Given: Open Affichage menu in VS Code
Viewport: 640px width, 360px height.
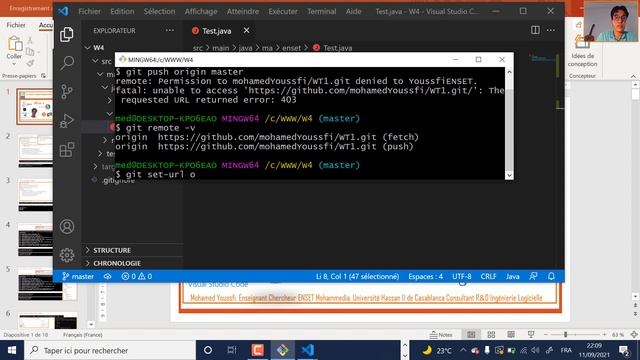Looking at the screenshot, I should [201, 11].
